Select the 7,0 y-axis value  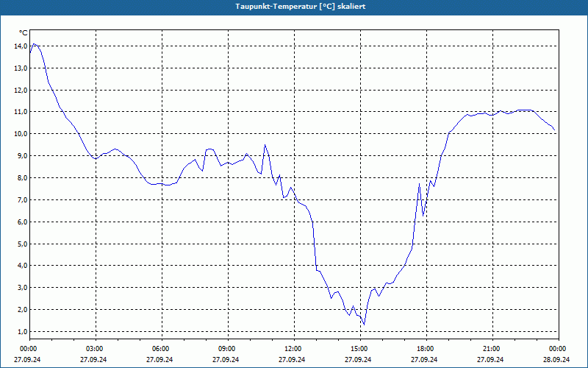[x=22, y=199]
